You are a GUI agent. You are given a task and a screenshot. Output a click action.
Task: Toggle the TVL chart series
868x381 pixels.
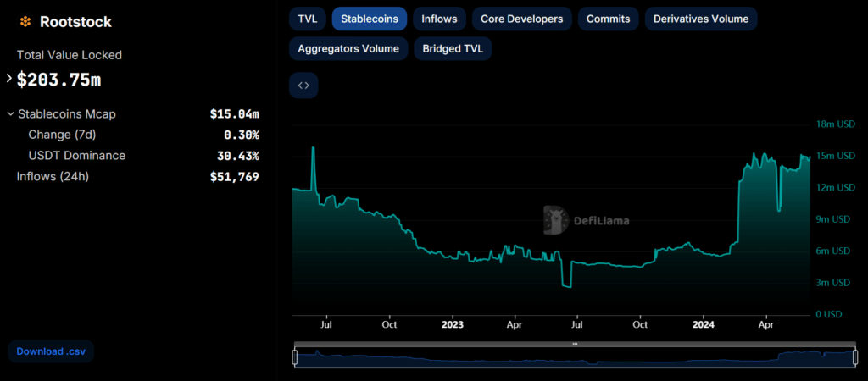pos(306,19)
